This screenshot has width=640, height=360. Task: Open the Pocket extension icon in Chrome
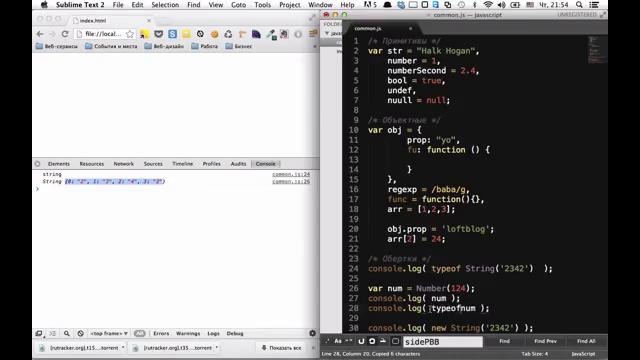click(158, 34)
